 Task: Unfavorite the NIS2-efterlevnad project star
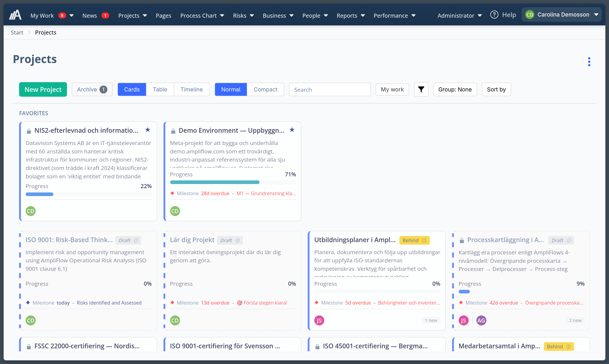tap(147, 130)
